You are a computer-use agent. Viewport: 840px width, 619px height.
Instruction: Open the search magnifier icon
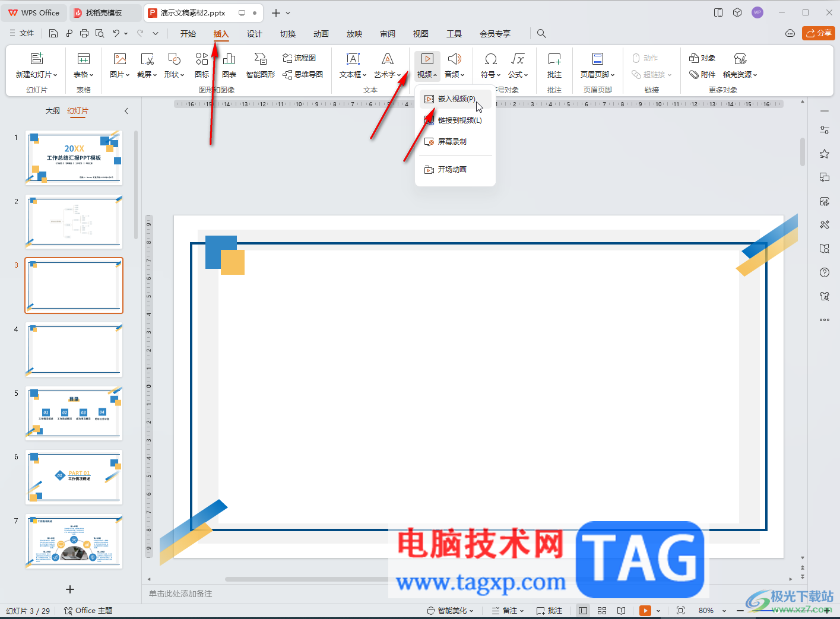[x=541, y=34]
